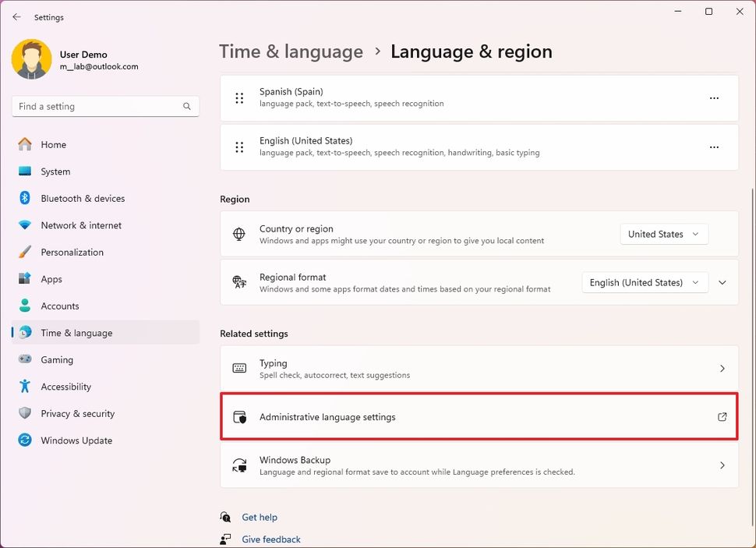
Task: Open the options menu for English (United States)
Action: pos(714,147)
